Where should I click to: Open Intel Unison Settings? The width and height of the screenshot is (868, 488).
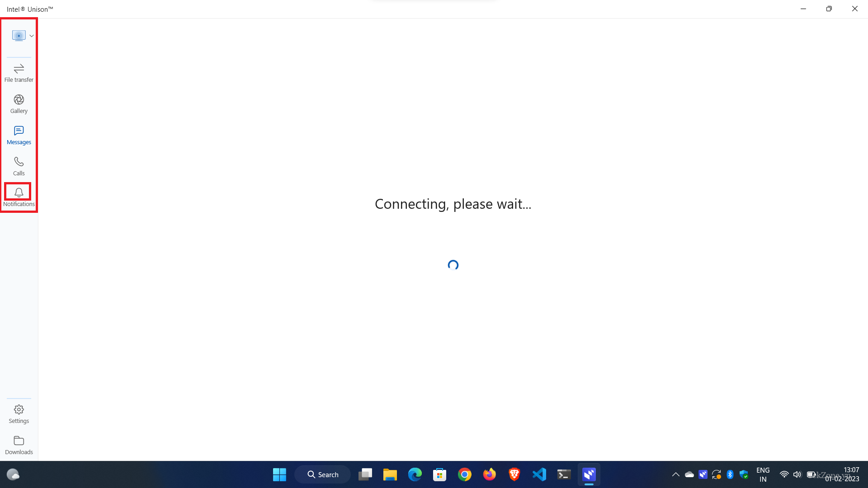click(x=19, y=413)
